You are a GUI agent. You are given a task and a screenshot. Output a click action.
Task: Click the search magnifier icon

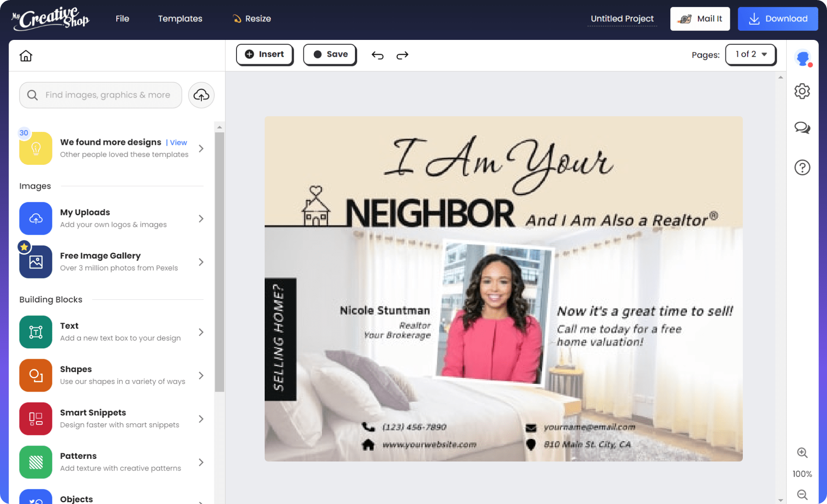point(33,95)
